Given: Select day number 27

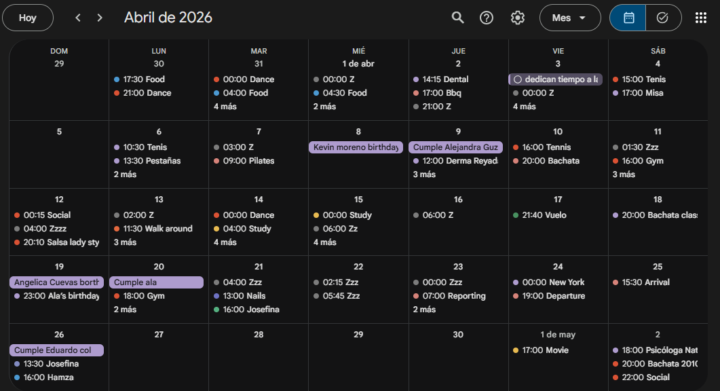Looking at the screenshot, I should 159,335.
